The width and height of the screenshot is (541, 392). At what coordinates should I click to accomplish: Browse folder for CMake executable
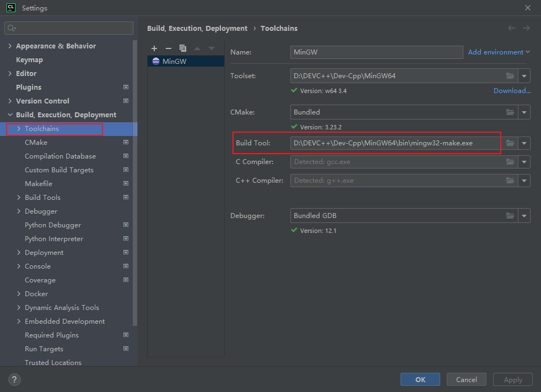[510, 112]
